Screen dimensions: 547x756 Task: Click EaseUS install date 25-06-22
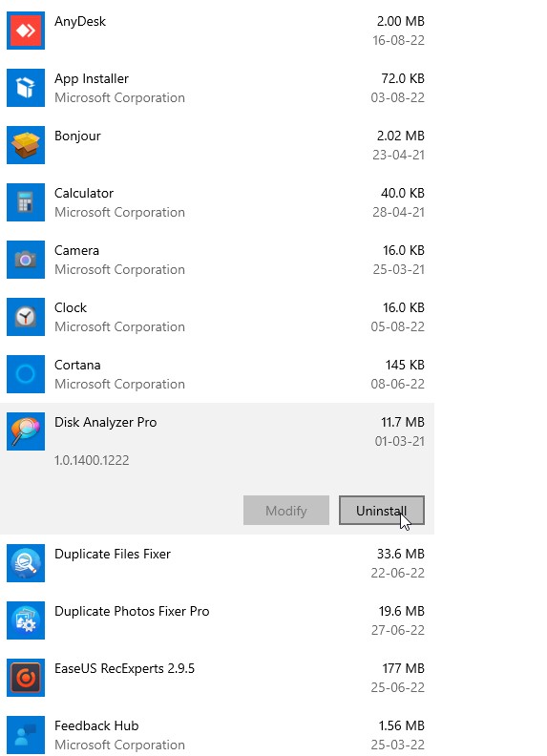(x=398, y=687)
